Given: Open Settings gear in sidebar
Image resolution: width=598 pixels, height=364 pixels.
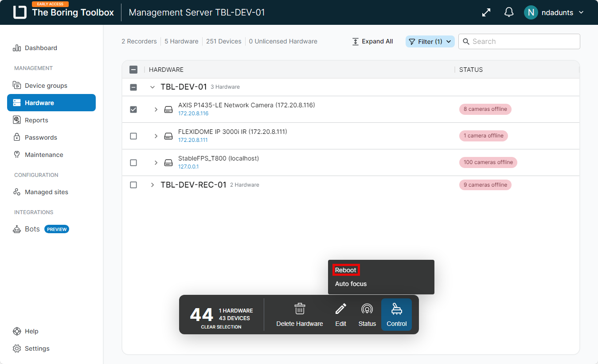Looking at the screenshot, I should pos(17,348).
